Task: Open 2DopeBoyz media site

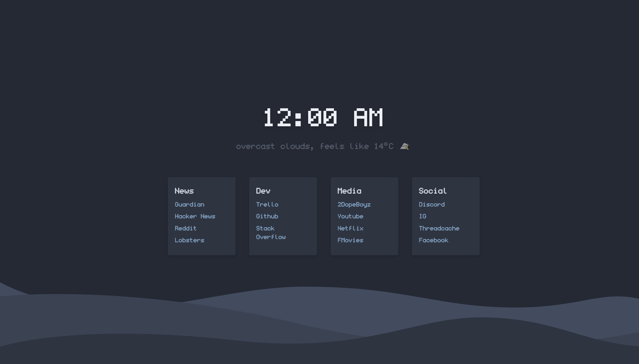Action: [354, 204]
